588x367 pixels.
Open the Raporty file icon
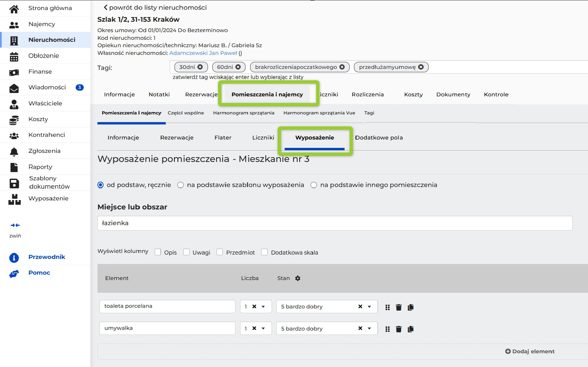tap(14, 167)
